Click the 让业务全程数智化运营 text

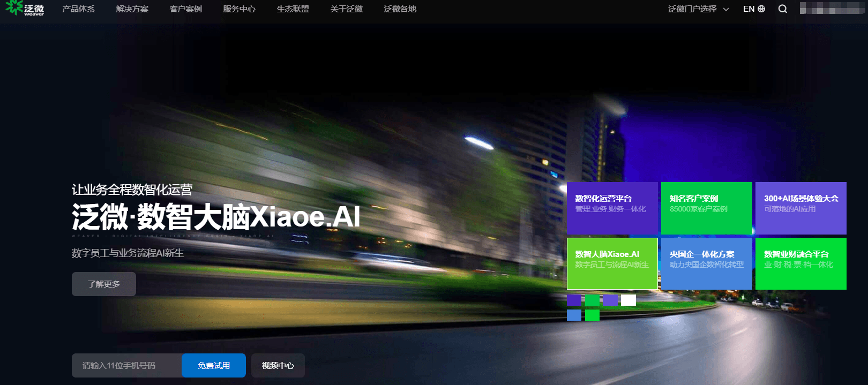[132, 190]
